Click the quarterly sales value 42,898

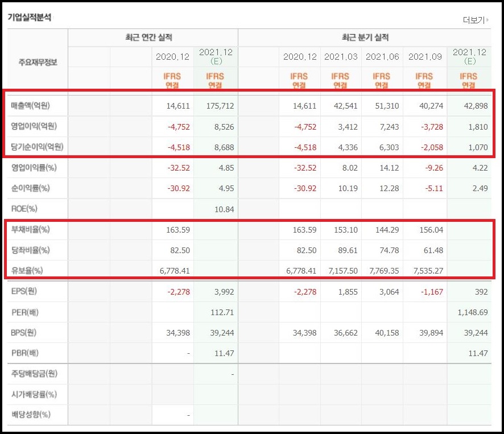[x=476, y=106]
